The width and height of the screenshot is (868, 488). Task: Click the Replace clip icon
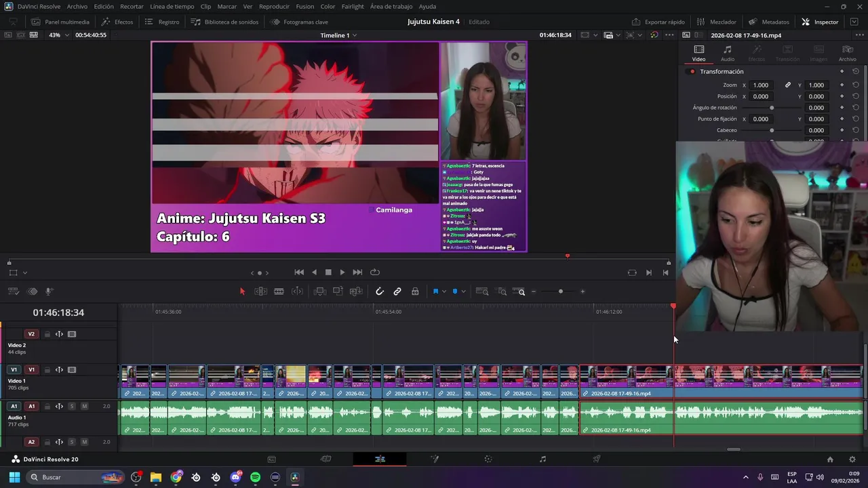(x=356, y=291)
